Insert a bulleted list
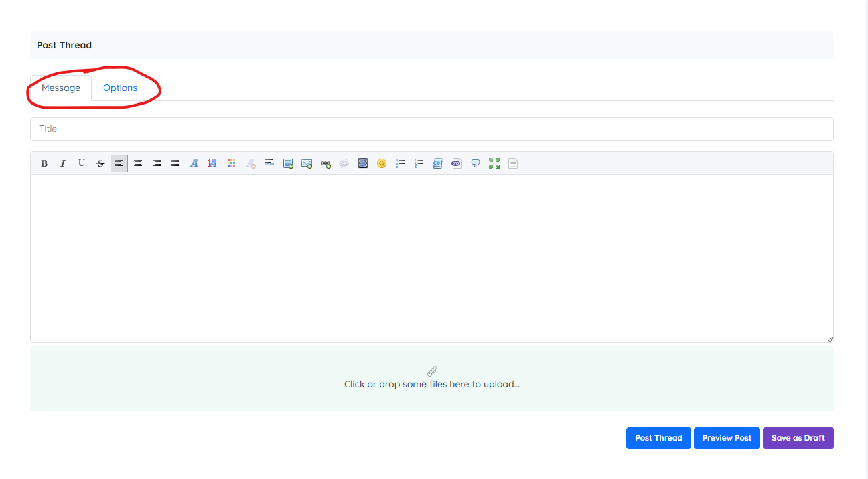868x479 pixels. pyautogui.click(x=401, y=163)
